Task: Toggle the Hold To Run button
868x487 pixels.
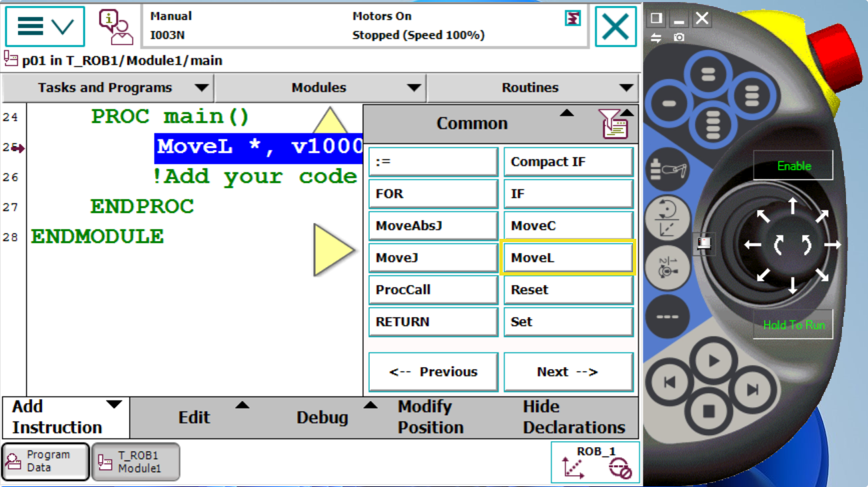Action: (x=793, y=326)
